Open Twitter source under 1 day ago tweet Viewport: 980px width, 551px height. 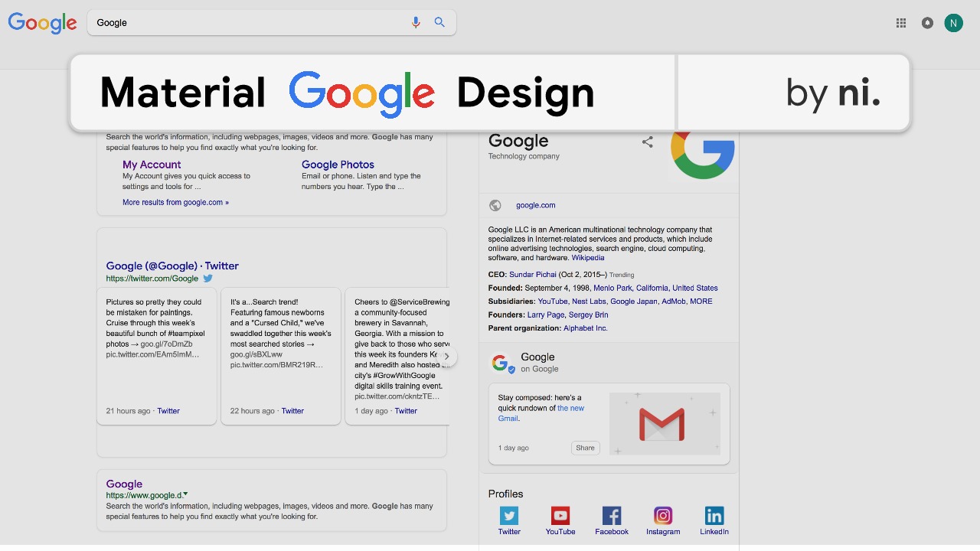[x=406, y=411]
